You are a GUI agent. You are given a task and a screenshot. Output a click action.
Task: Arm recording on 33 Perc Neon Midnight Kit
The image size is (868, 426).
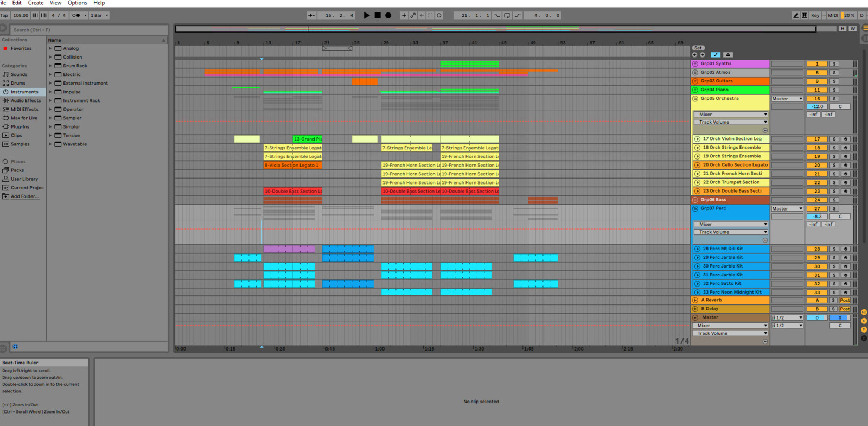pyautogui.click(x=845, y=293)
